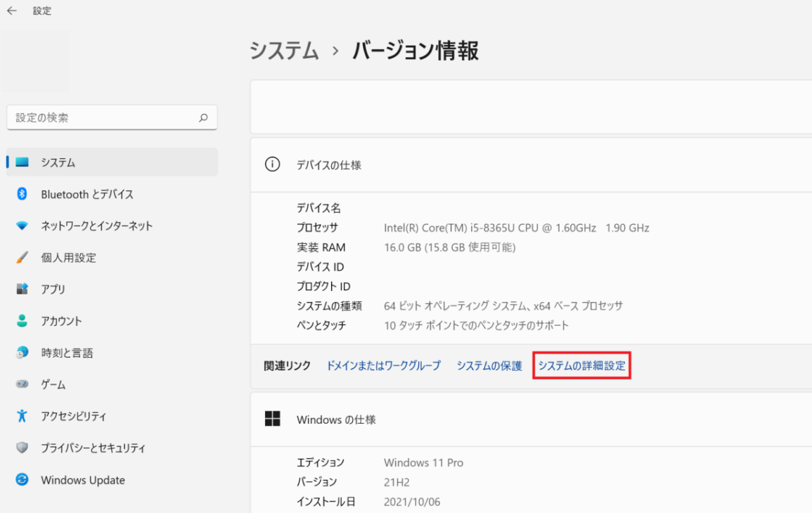
Task: Click the search magnifier icon
Action: (203, 117)
